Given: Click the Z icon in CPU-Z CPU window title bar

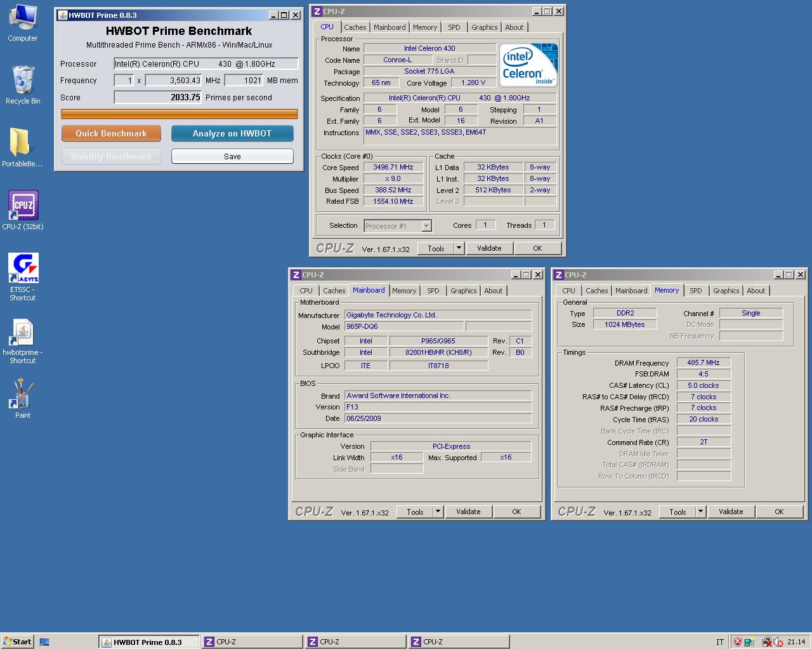Looking at the screenshot, I should coord(317,11).
